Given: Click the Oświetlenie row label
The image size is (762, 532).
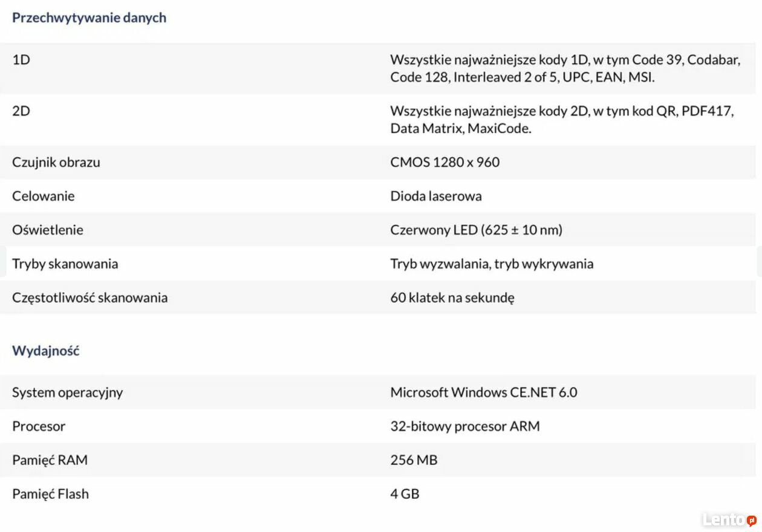Looking at the screenshot, I should 48,230.
